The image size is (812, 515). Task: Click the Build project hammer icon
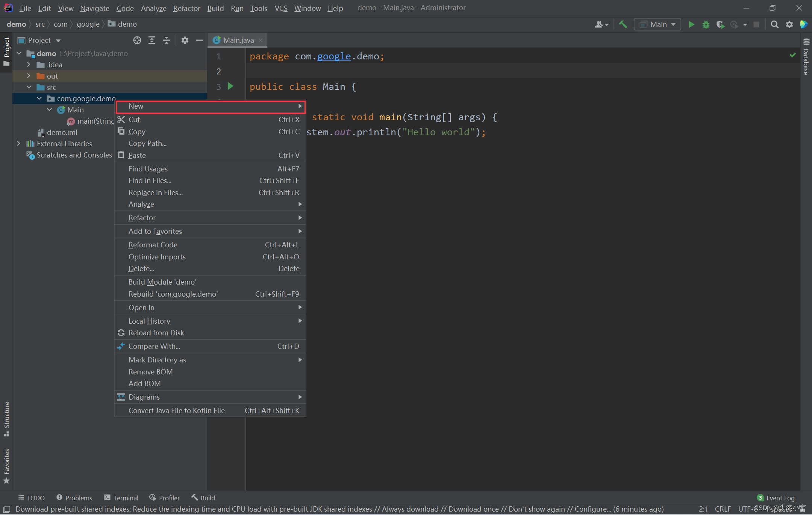[623, 24]
